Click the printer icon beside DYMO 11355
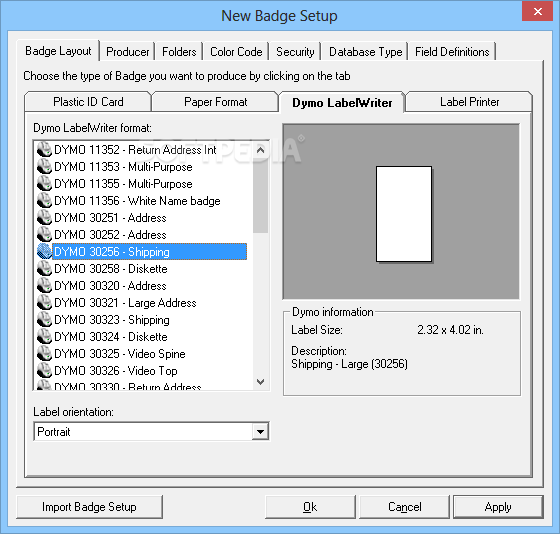Viewport: 560px width, 534px height. point(44,184)
